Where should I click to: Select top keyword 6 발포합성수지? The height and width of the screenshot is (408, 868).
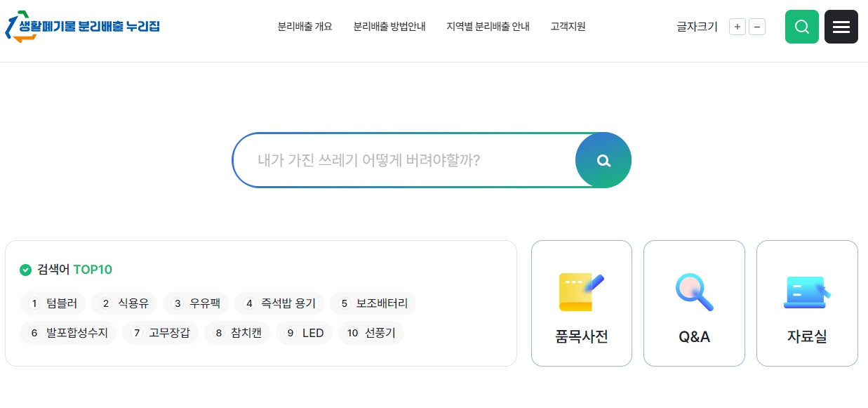point(68,333)
